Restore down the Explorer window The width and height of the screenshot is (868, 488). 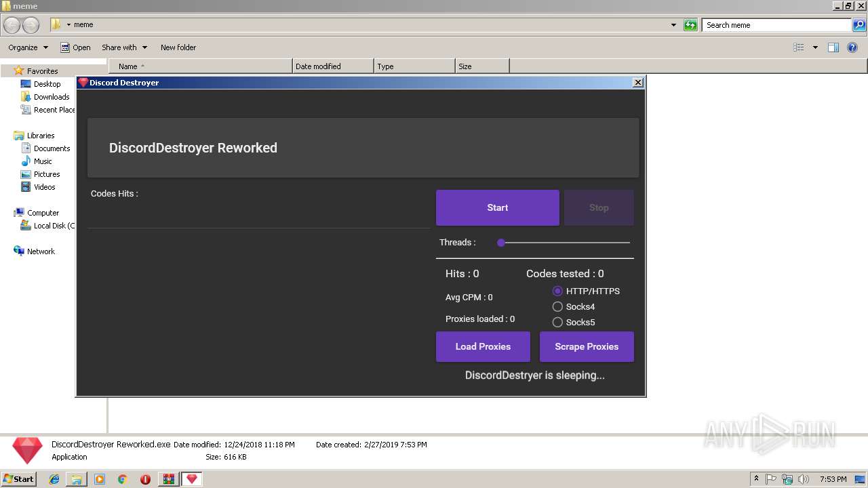click(848, 5)
